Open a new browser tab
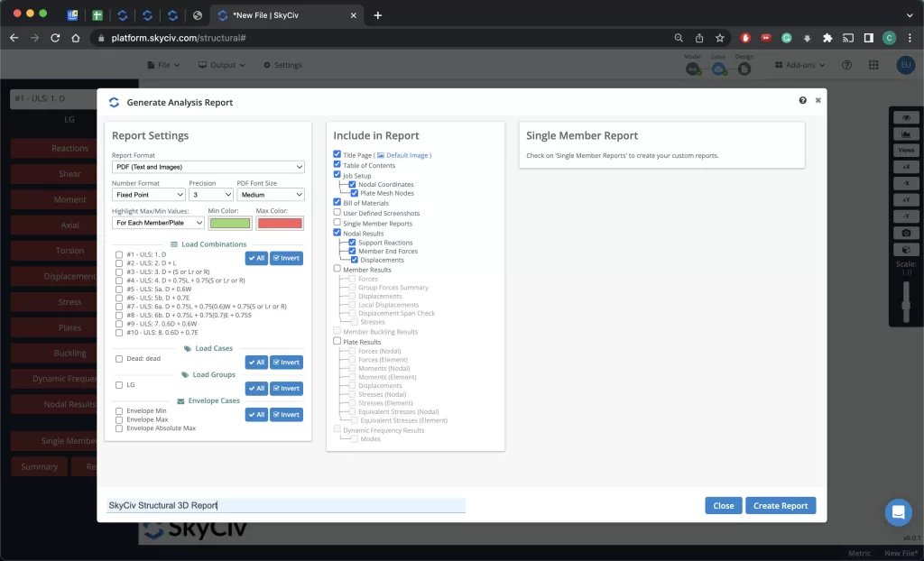 point(378,15)
